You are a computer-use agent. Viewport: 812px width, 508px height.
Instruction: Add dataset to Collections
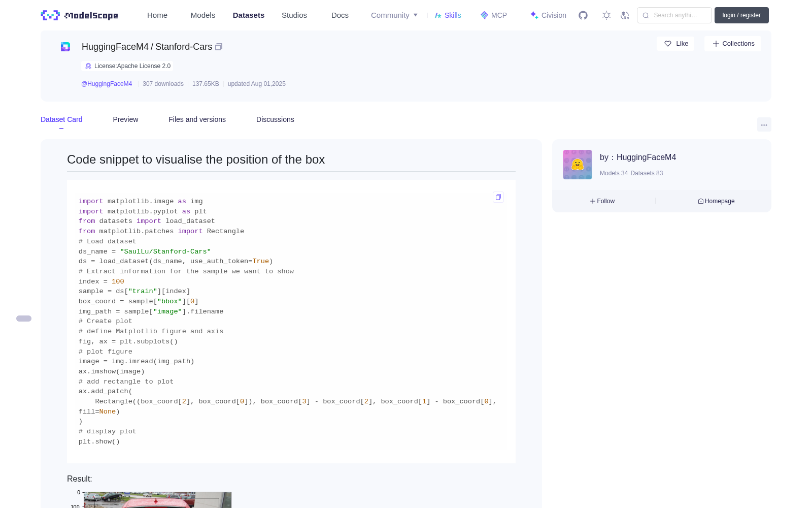(x=733, y=44)
